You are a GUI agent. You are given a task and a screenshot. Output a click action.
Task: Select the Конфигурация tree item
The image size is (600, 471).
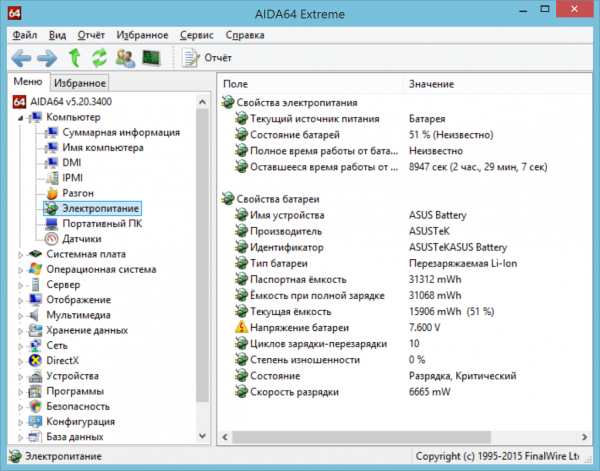80,422
